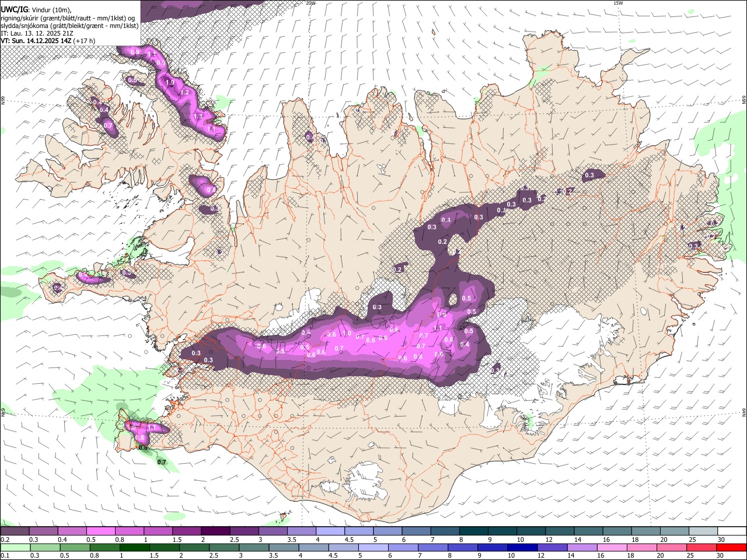747x560 pixels.
Task: Select the 12–14 violet rain scale swatch
Action: click(x=553, y=547)
